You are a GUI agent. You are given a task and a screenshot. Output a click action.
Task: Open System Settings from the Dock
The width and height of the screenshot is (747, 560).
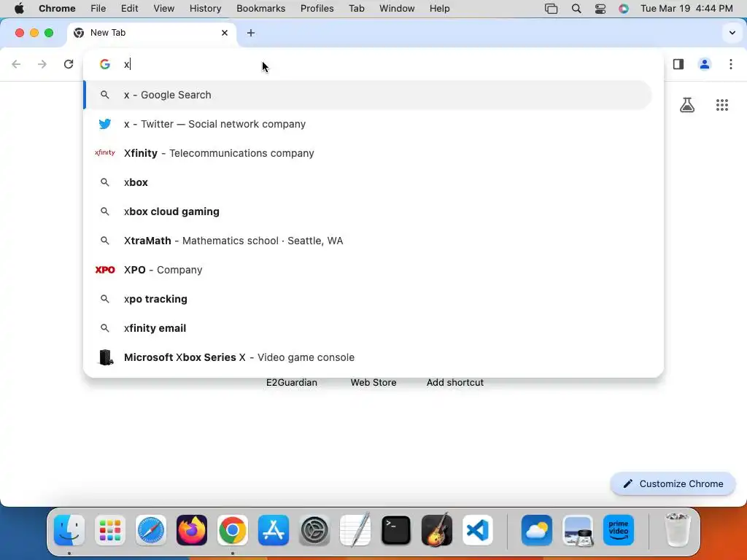tap(314, 529)
